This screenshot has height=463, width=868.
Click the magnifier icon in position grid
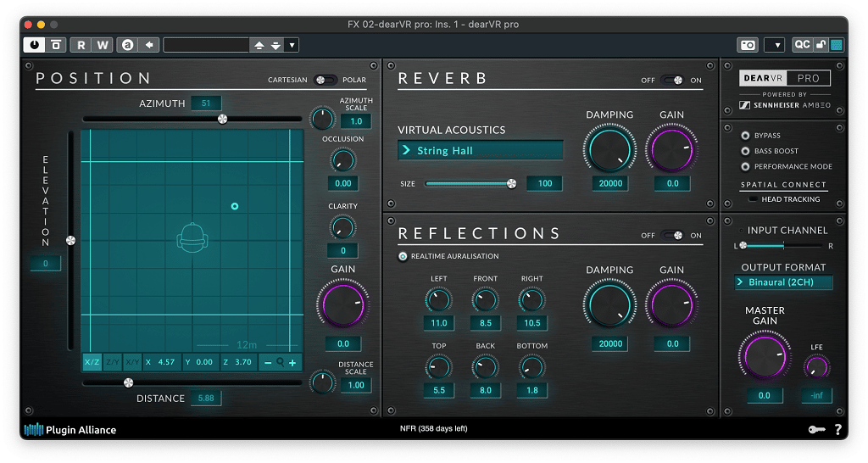coord(280,362)
